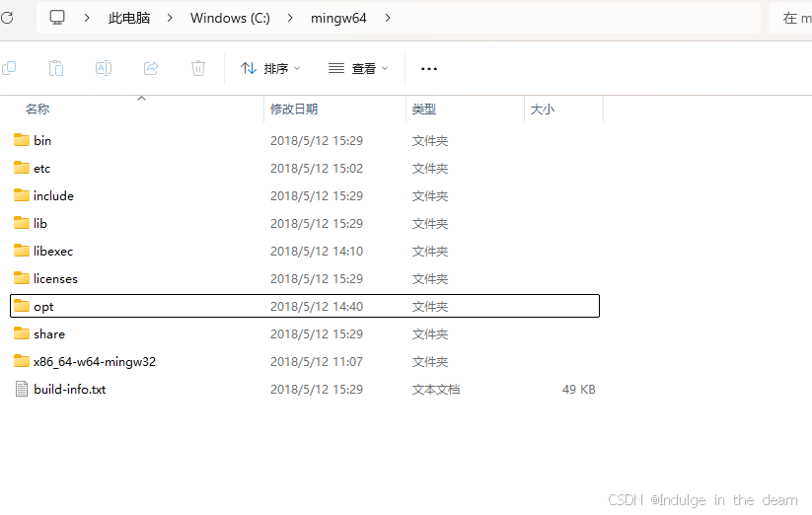Select the build-info.txt file icon
812x515 pixels.
[x=22, y=389]
